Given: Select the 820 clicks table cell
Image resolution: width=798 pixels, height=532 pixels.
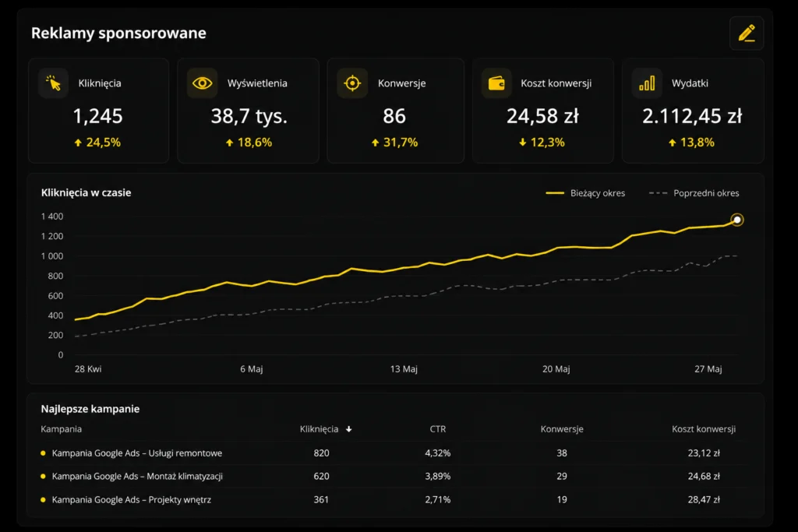Looking at the screenshot, I should [x=321, y=453].
